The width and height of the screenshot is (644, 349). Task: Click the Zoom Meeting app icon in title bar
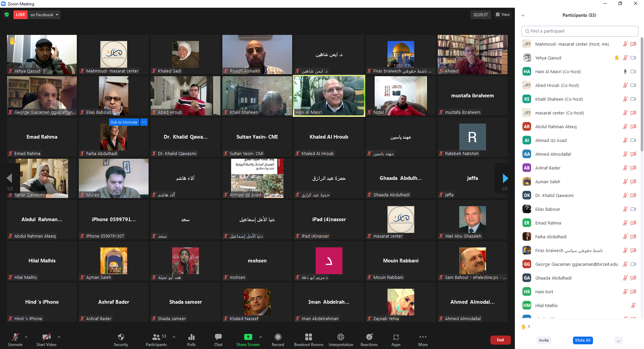point(3,4)
